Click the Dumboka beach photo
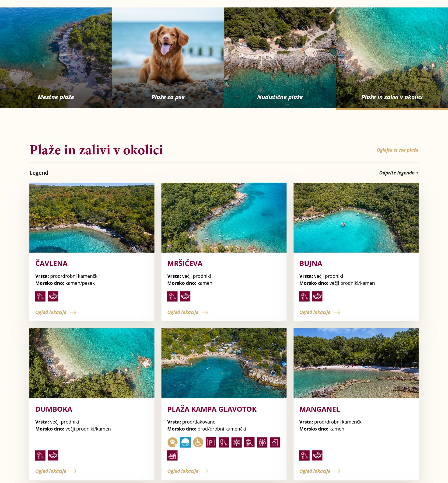The height and width of the screenshot is (483, 448). click(92, 363)
